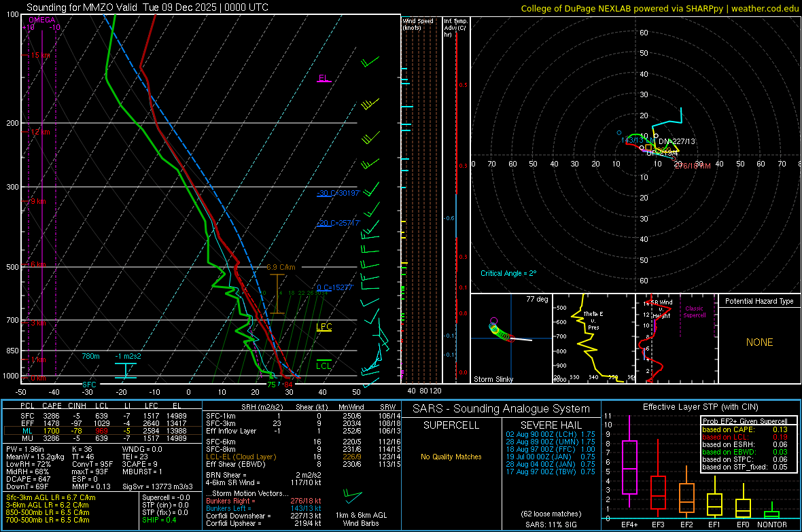Screen dimensions: 802x532
Task: Click the purple 'Classic Supercell' label
Action: coord(695,312)
